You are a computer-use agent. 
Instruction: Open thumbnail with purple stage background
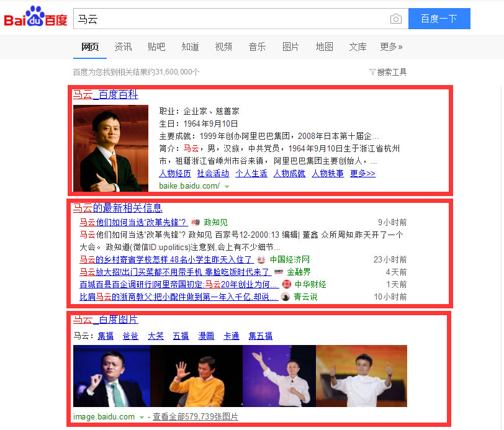pyautogui.click(x=279, y=376)
